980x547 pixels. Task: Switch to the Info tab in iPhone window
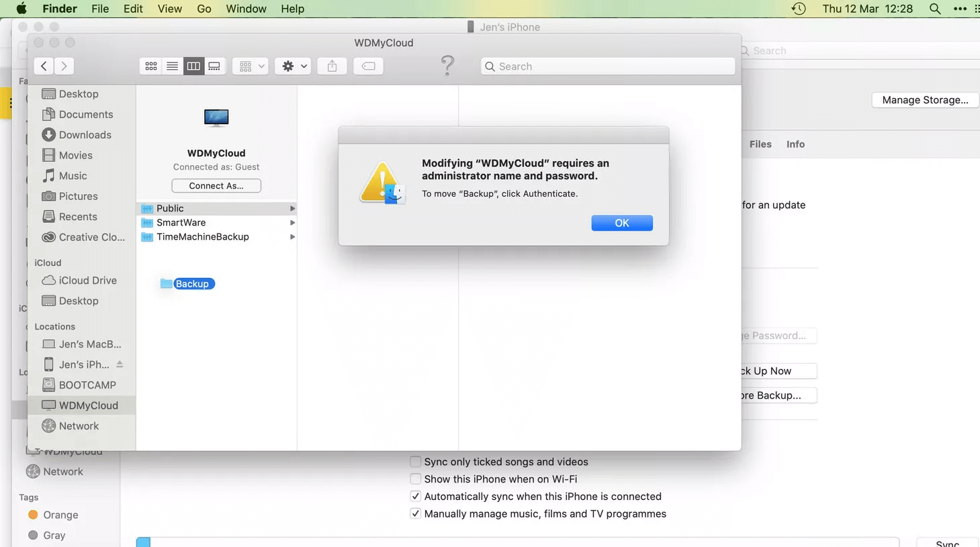pos(795,144)
